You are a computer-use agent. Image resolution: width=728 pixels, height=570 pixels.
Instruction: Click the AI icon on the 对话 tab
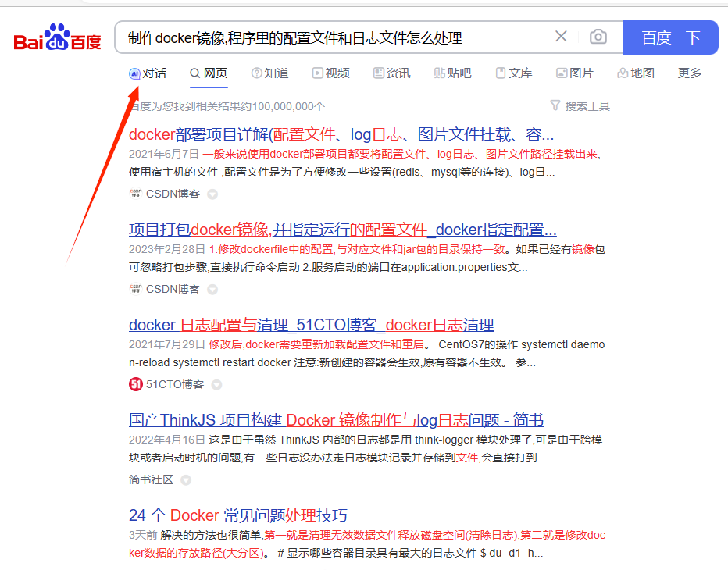[x=134, y=74]
